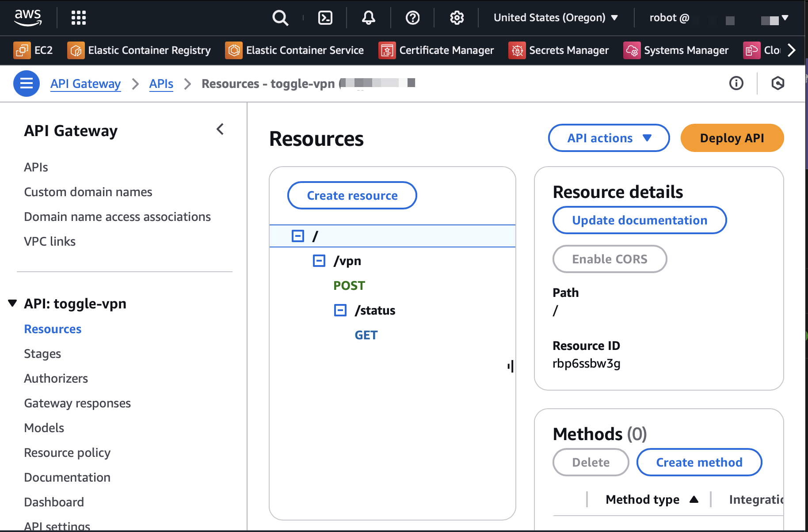Screen dimensions: 808x532
Task: Click the CloudFormation shortcut icon
Action: tap(752, 50)
